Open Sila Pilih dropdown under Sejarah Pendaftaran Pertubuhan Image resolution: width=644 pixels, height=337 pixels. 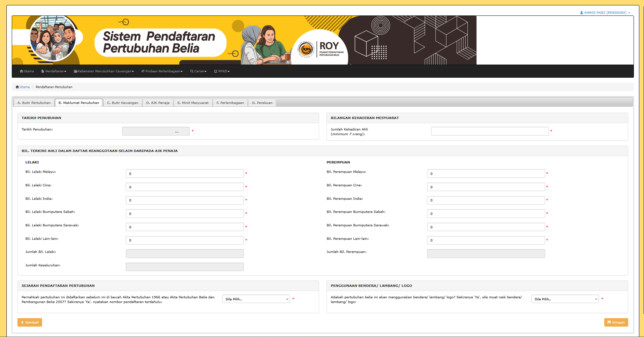[256, 299]
